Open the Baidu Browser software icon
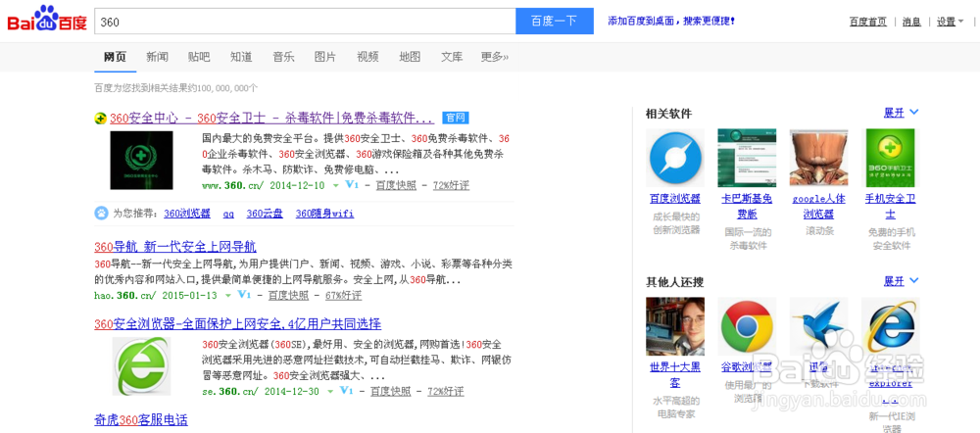 point(675,158)
